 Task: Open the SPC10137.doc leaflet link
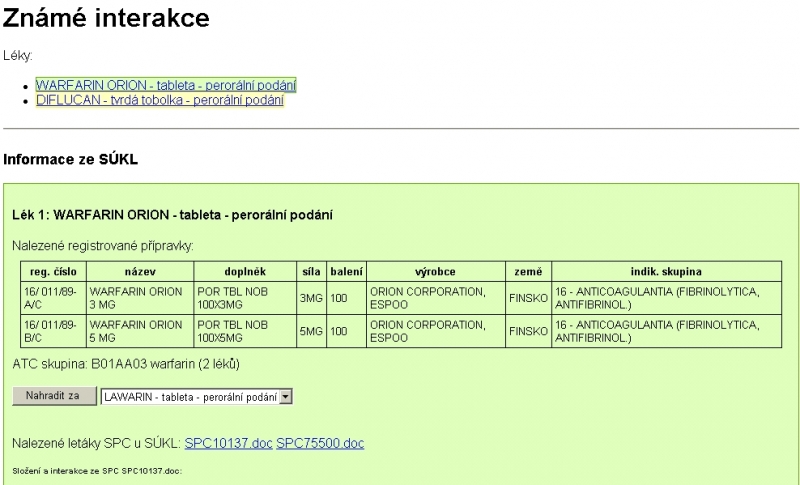(229, 443)
